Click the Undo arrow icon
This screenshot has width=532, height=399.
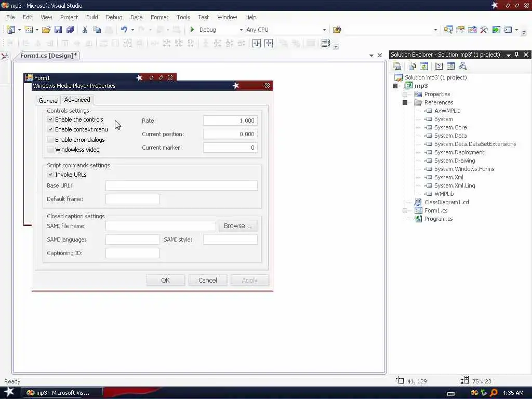124,30
